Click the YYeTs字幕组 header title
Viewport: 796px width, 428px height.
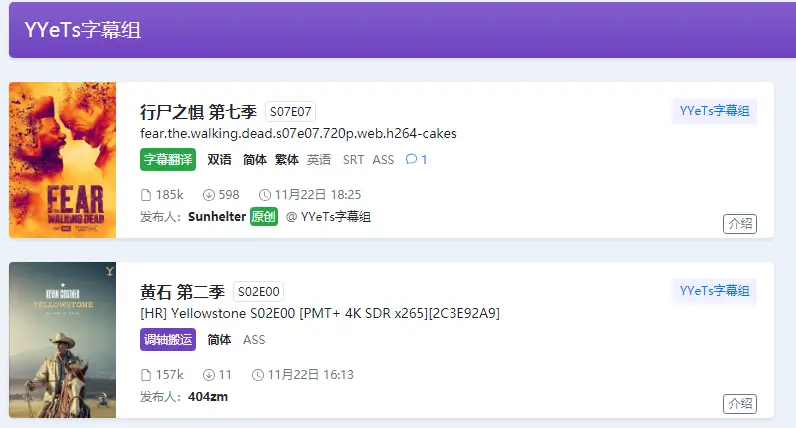pos(83,29)
